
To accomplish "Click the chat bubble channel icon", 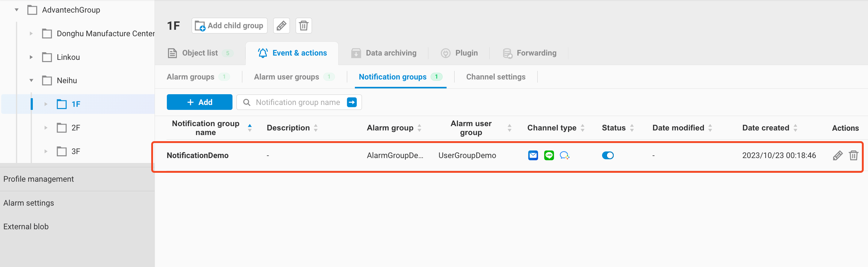I will coord(564,155).
